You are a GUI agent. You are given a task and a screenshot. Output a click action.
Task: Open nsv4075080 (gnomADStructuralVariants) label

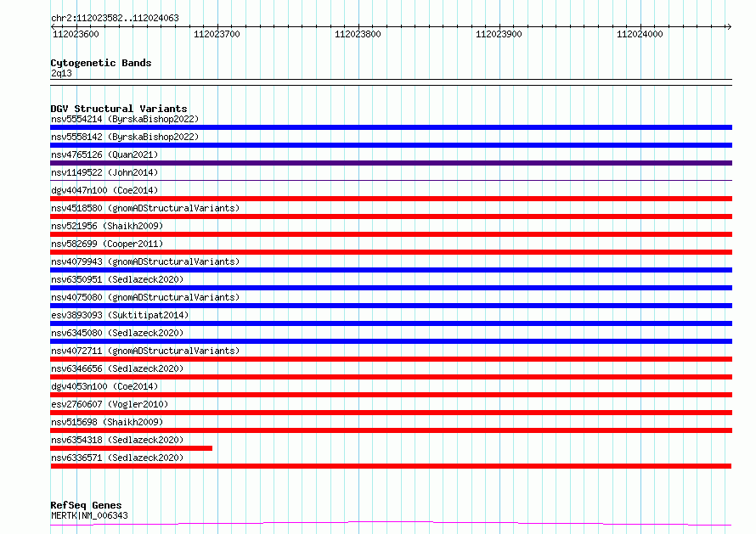[145, 297]
